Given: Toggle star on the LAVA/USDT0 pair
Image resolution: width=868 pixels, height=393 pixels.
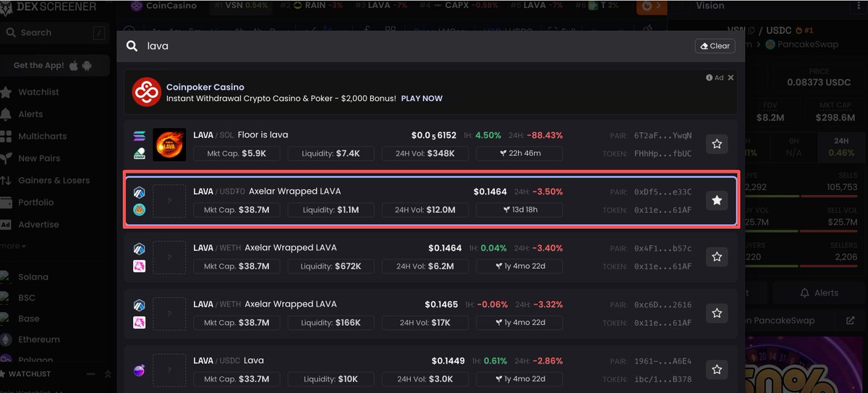Looking at the screenshot, I should pos(717,200).
